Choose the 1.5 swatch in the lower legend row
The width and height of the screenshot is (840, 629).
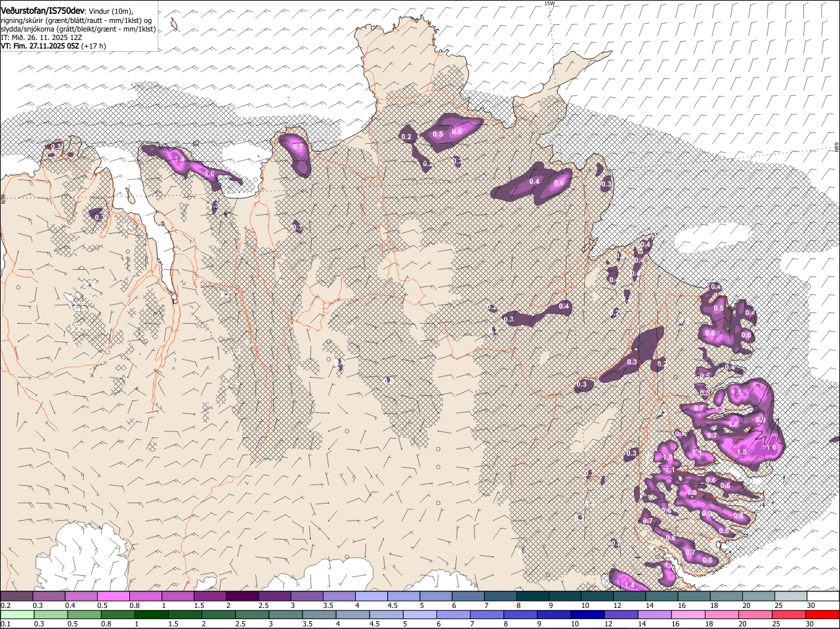184,615
